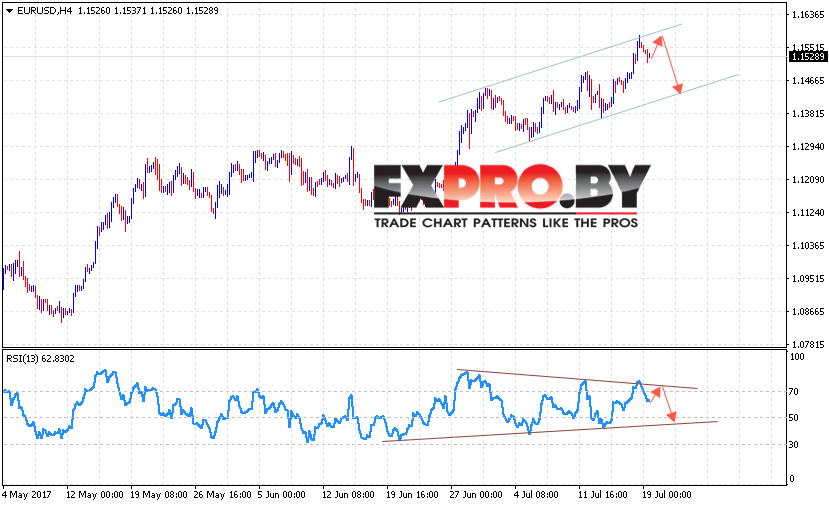This screenshot has width=829, height=506.
Task: Click the 19 May 08:00 time label
Action: pyautogui.click(x=159, y=495)
